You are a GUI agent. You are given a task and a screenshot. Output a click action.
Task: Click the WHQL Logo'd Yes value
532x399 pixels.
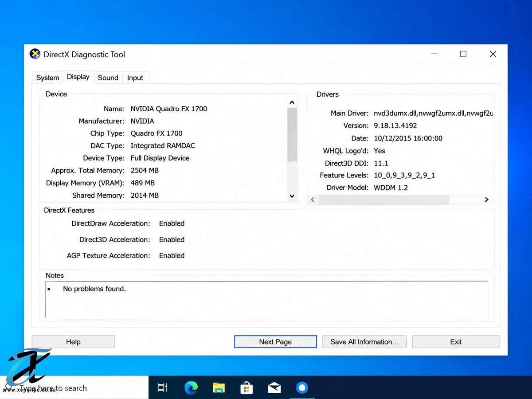[379, 151]
